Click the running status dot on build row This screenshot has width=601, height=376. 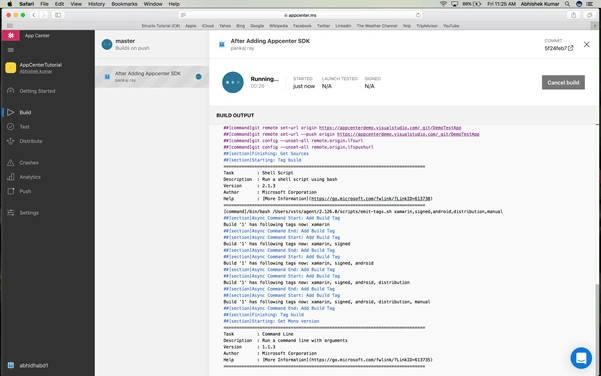point(199,77)
